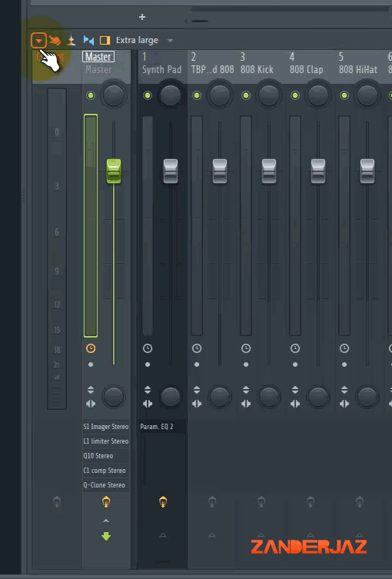Screen dimensions: 392x579
Task: Mute the Master track green LED
Action: 91,95
